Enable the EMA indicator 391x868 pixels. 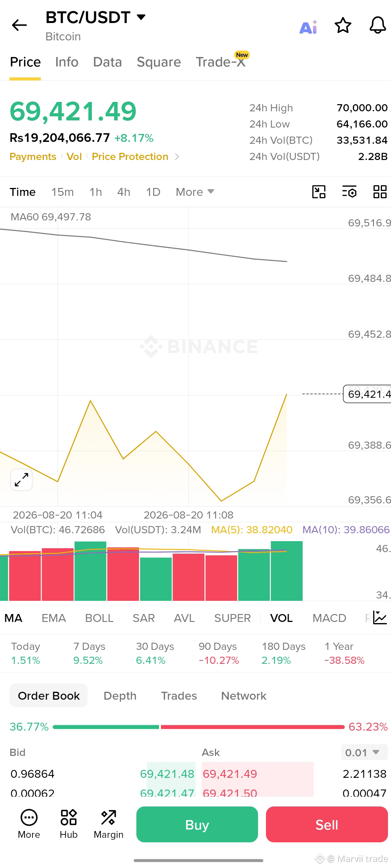tap(54, 618)
